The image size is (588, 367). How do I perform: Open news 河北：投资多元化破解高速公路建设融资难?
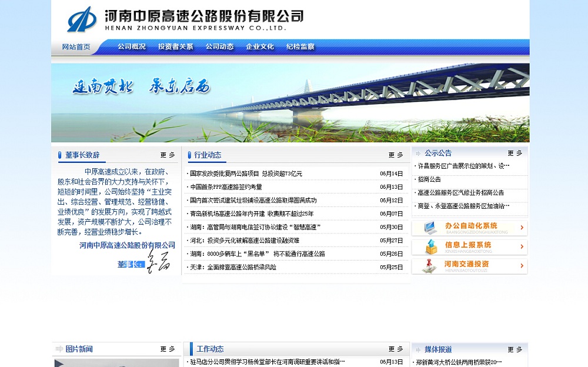coord(245,241)
